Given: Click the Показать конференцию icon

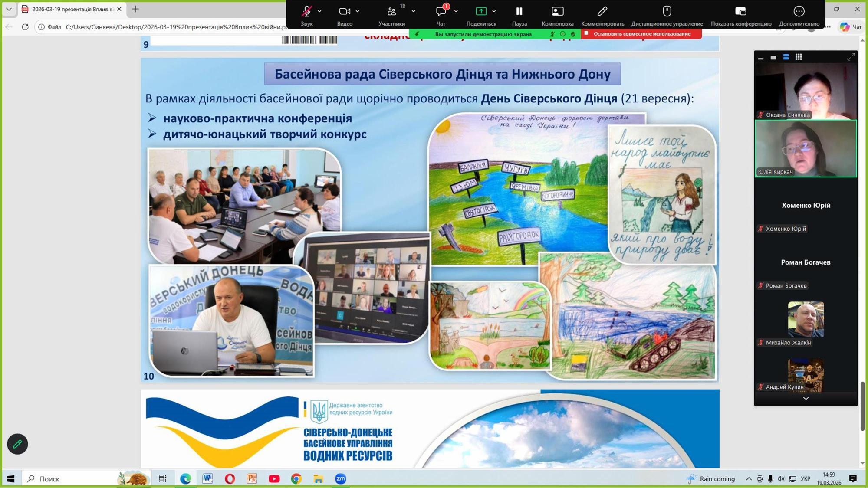Looking at the screenshot, I should pyautogui.click(x=741, y=12).
